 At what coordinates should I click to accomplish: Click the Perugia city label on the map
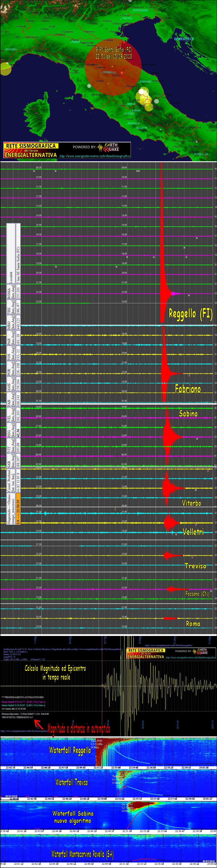[x=131, y=86]
